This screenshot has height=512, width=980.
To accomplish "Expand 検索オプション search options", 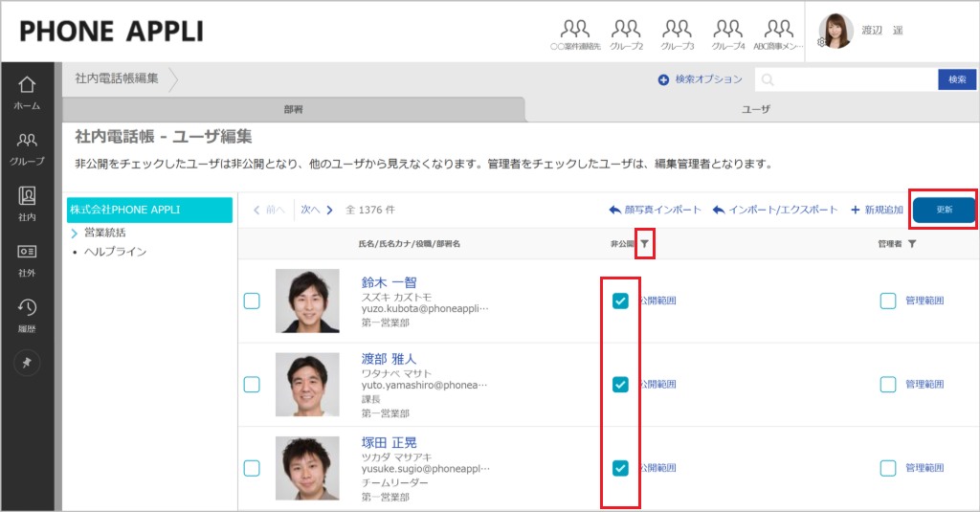I will [700, 79].
